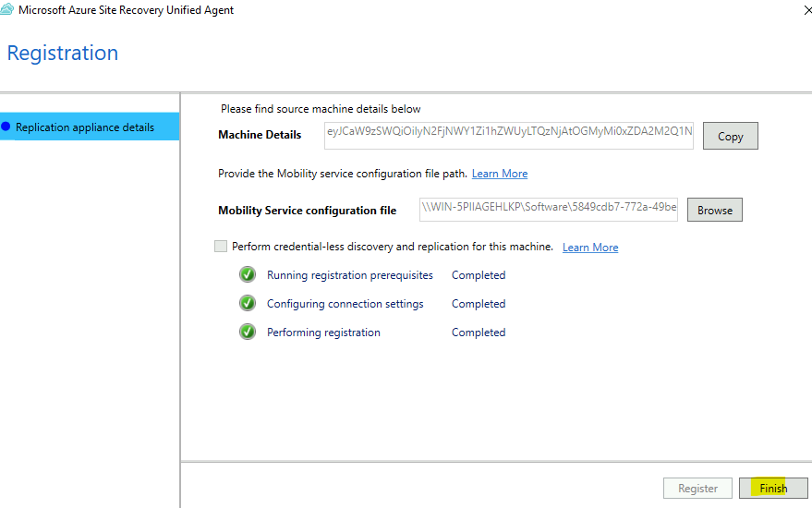Open Learn More link for configuration file path
The image size is (812, 508).
click(x=500, y=174)
